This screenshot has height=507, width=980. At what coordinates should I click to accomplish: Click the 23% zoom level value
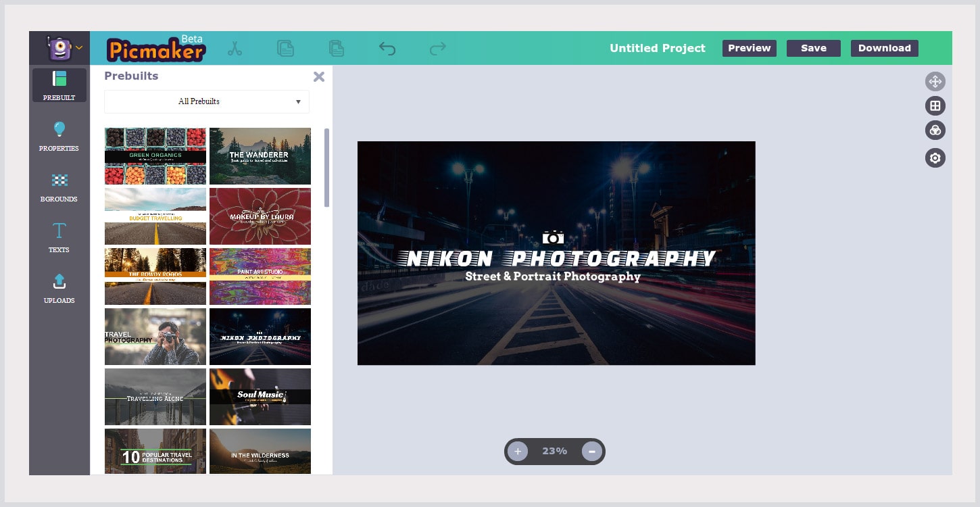coord(555,451)
